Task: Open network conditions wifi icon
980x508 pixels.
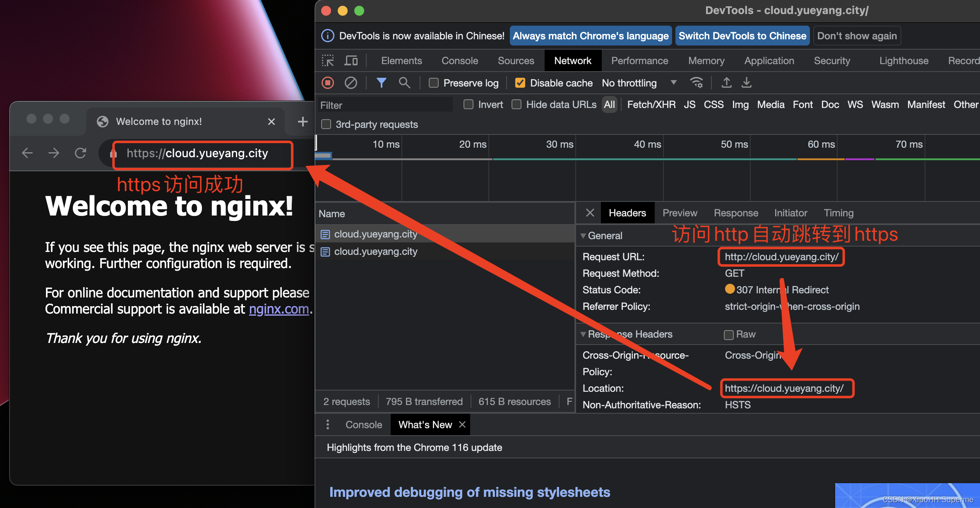Action: (x=697, y=83)
